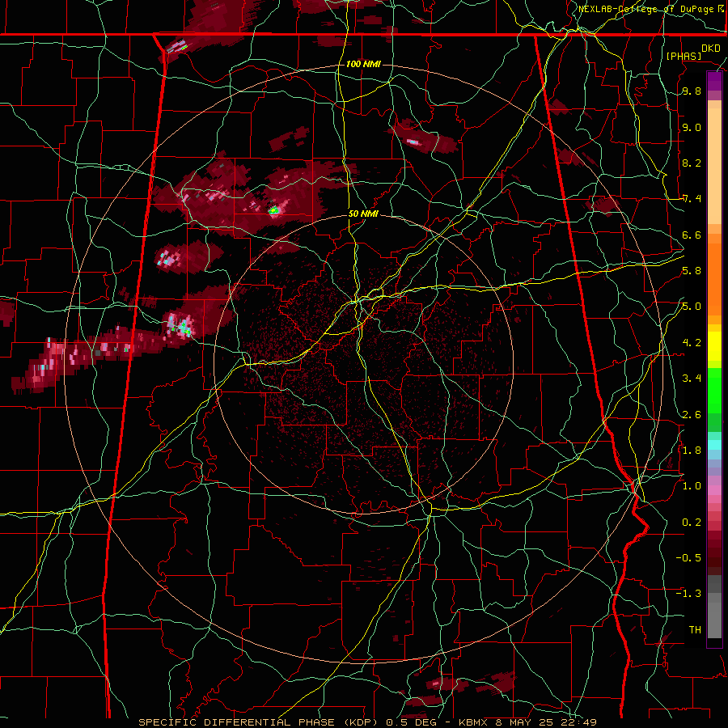Select the 8.2 legend value
This screenshot has width=728, height=728.
[692, 163]
